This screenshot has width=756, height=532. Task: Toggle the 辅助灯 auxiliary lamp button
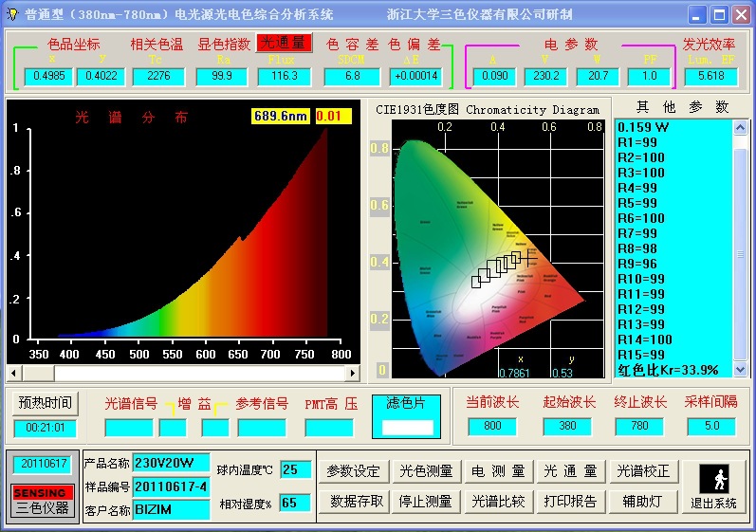644,502
